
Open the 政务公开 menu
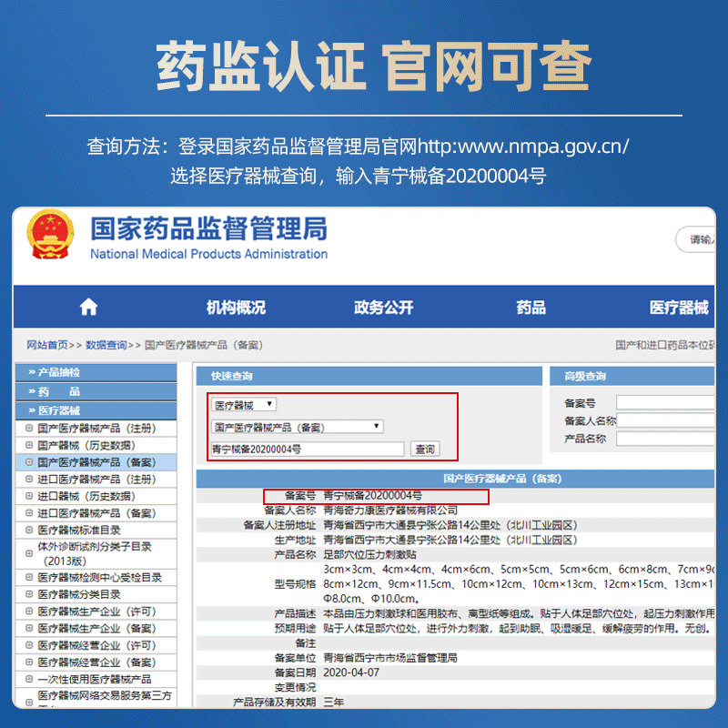383,308
